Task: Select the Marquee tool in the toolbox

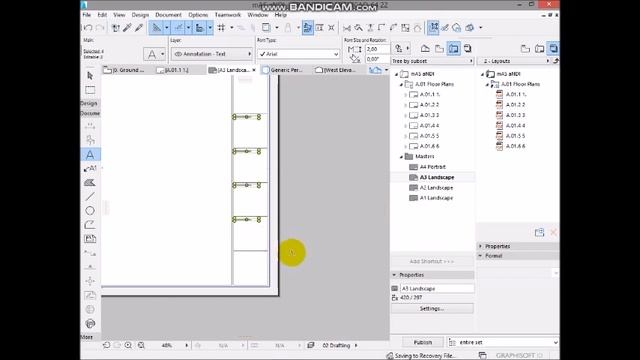Action: pos(90,89)
